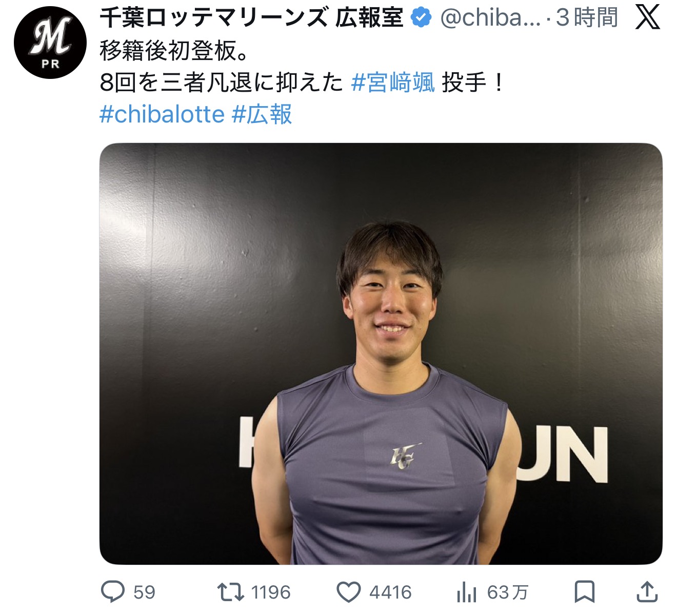Viewport: 677px width, 616px height.
Task: Open hashtag #宮崎颯 link
Action: pos(393,83)
